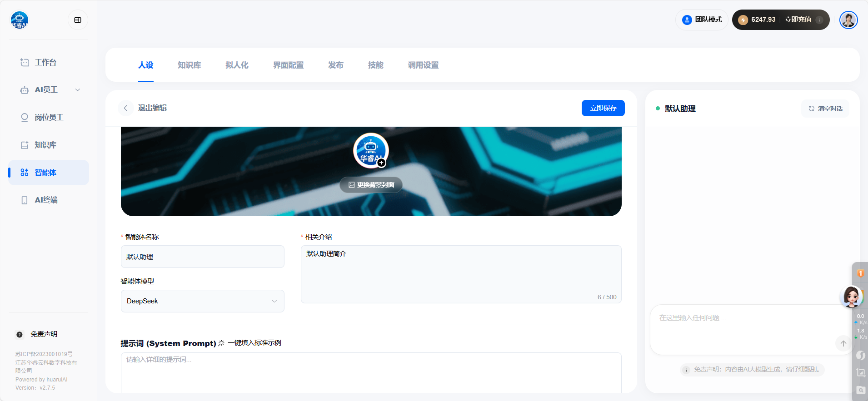Switch to the 知识库 tab
Screen dimensions: 868x401
point(189,65)
